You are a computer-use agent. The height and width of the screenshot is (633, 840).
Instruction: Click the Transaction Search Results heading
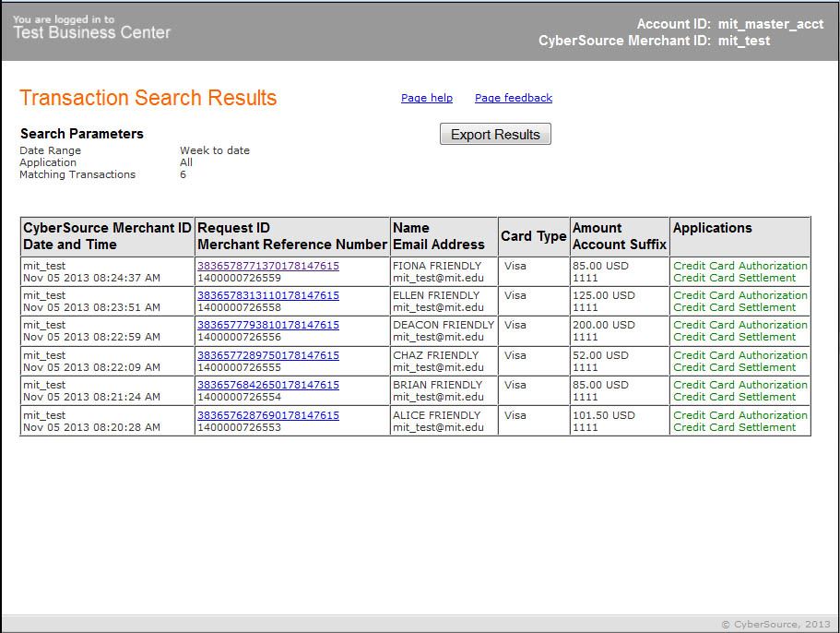click(x=148, y=99)
